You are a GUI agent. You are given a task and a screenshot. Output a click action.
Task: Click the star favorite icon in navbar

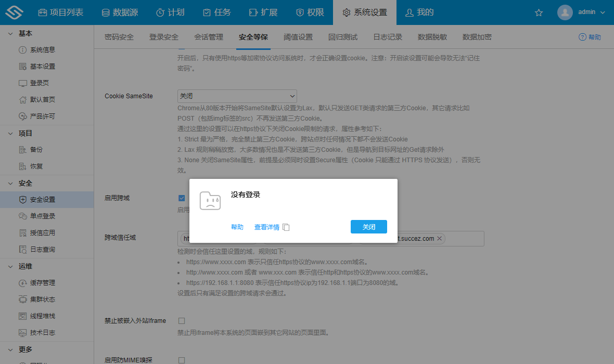coord(539,12)
